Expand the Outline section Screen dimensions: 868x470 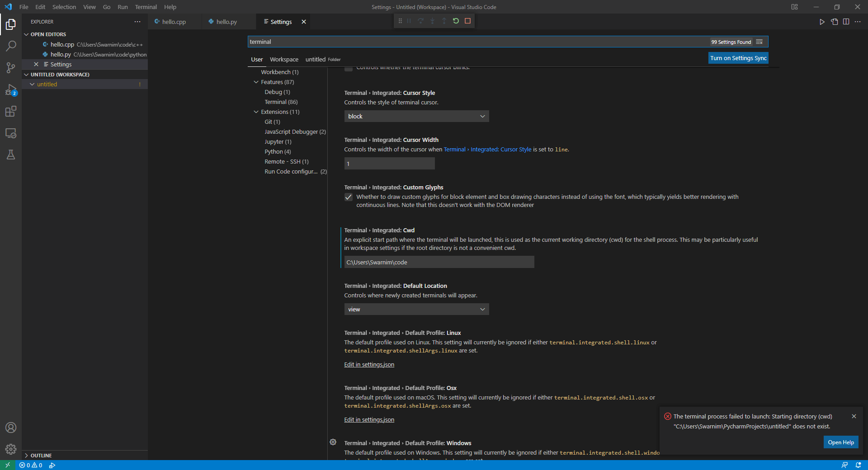(26, 456)
